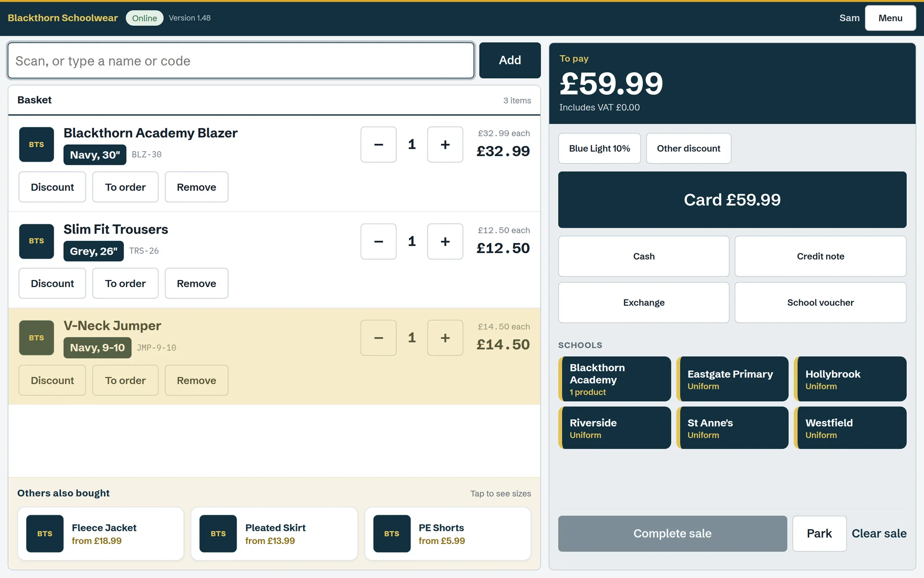
Task: Apply Discount to Blackthorn Academy Blazer
Action: click(x=52, y=187)
